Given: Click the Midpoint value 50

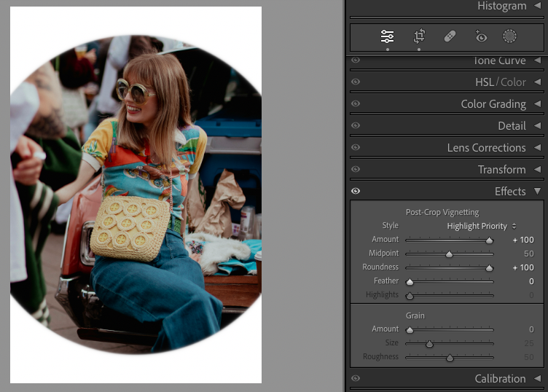Looking at the screenshot, I should (x=529, y=254).
